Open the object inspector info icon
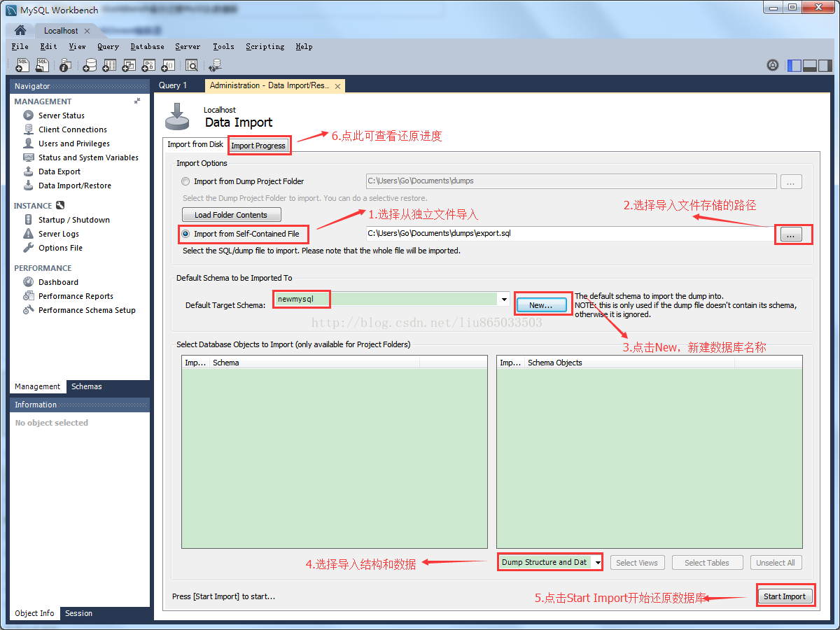 click(65, 65)
